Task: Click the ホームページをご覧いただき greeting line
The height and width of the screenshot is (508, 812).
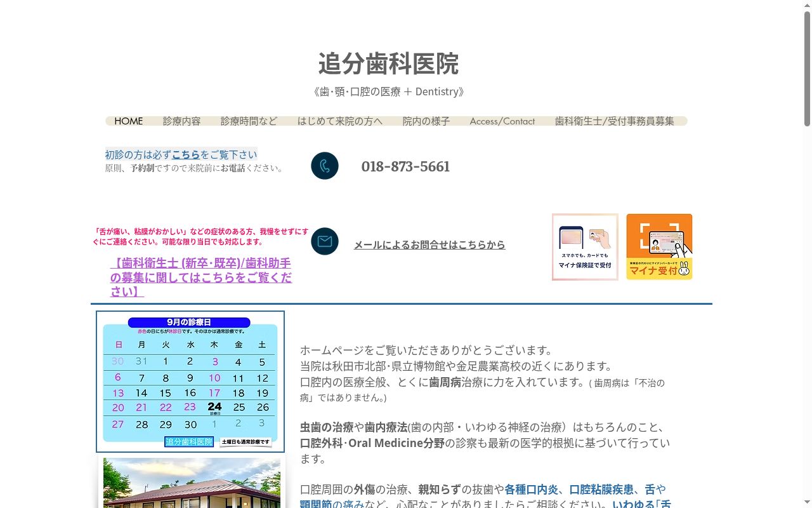Action: pos(427,350)
